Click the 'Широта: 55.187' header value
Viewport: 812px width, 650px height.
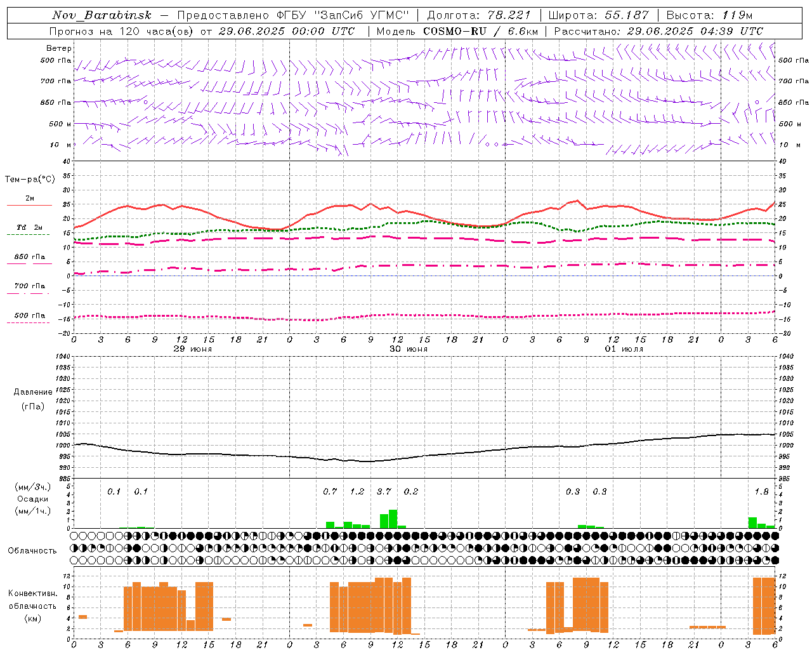599,15
